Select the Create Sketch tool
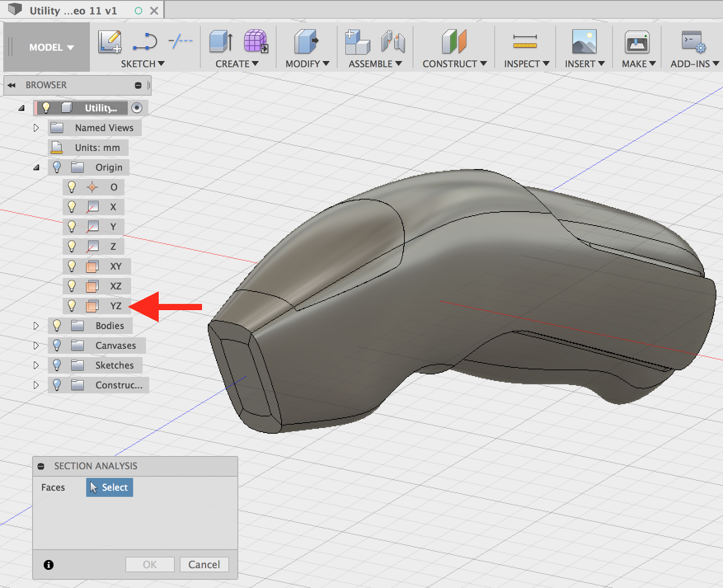 [110, 41]
